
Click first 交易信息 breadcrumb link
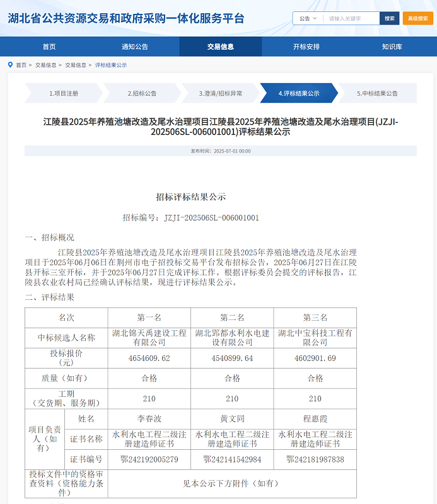pos(45,65)
